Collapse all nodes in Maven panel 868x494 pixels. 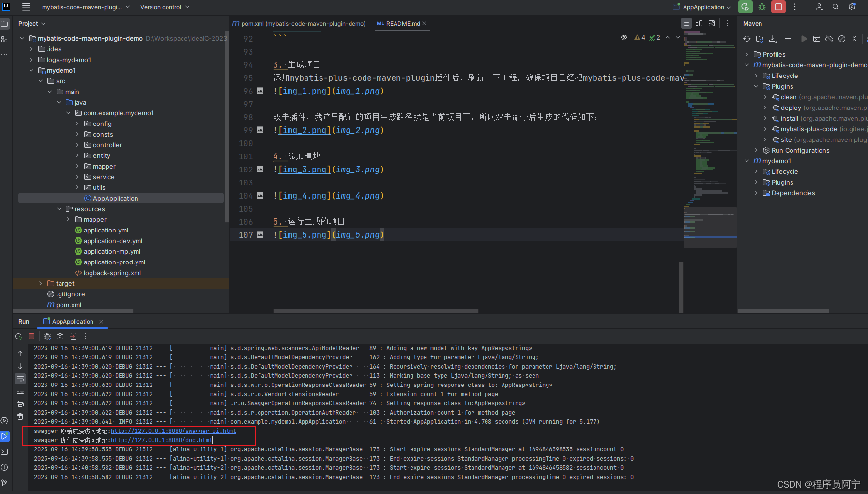854,39
